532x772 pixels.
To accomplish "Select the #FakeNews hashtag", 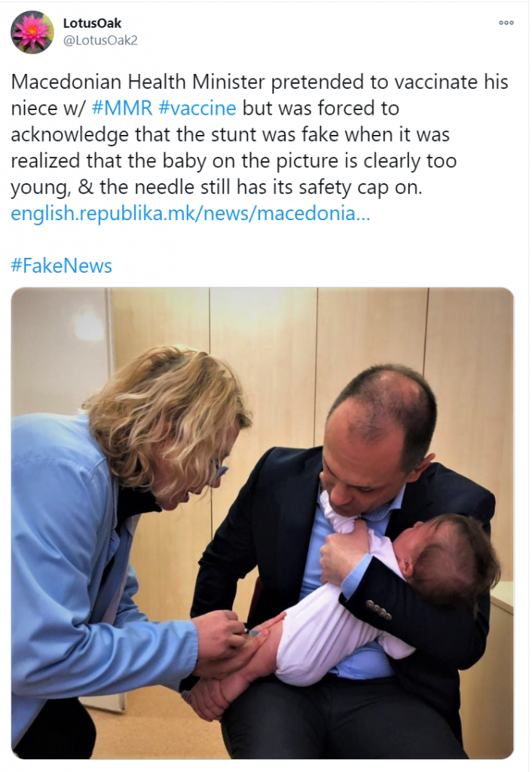I will 62,265.
